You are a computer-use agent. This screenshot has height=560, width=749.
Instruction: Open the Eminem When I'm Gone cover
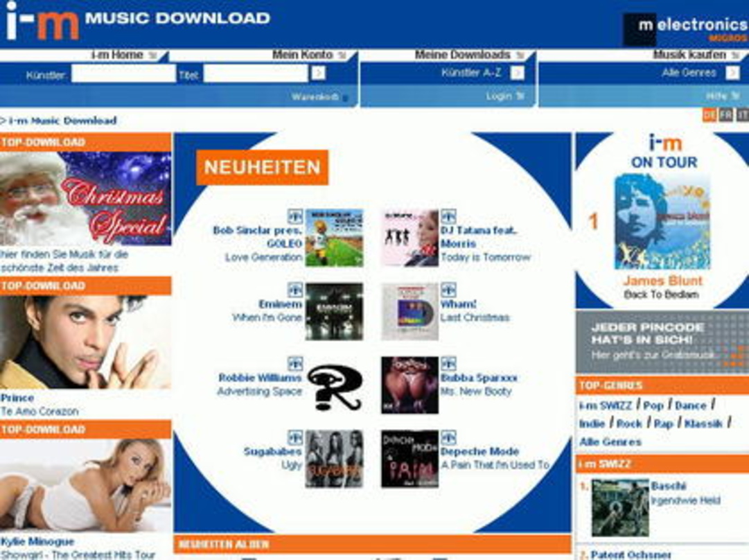(334, 312)
